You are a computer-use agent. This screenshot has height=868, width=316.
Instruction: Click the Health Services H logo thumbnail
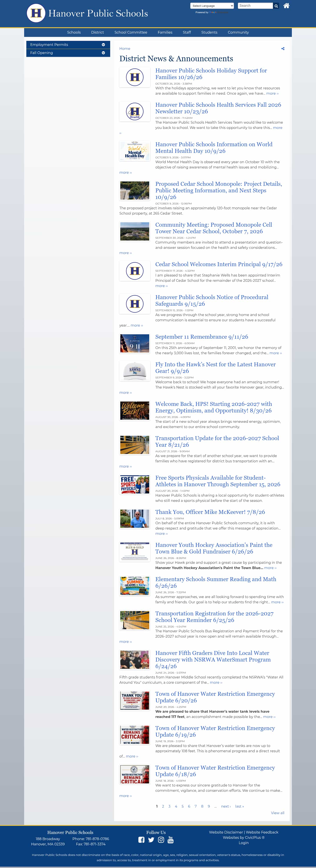135,112
